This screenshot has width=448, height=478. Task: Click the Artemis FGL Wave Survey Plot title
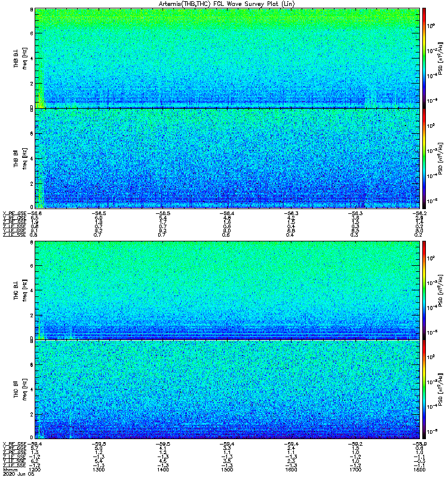coord(227,4)
